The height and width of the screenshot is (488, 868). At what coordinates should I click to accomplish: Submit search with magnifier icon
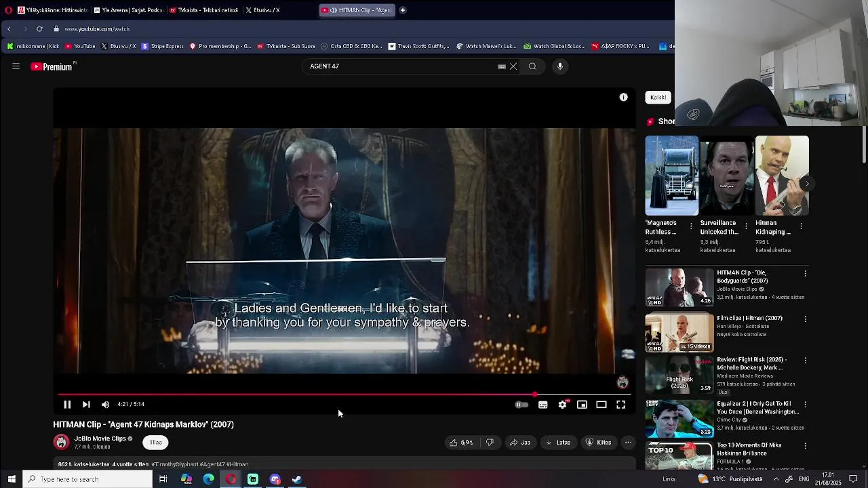532,66
